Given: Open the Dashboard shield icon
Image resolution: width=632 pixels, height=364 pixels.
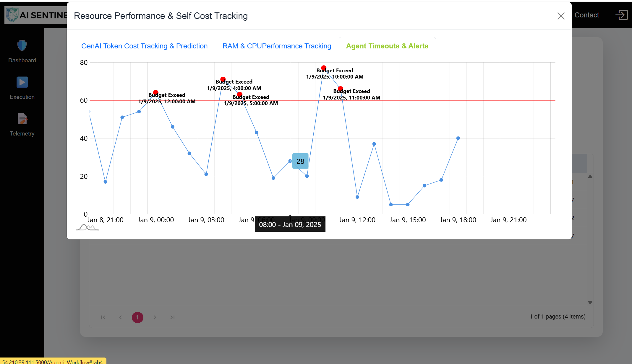Looking at the screenshot, I should (x=22, y=46).
